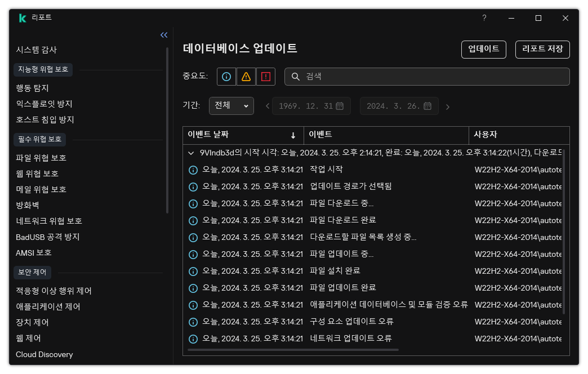Toggle the warning severity filter
The image size is (588, 374).
[246, 76]
